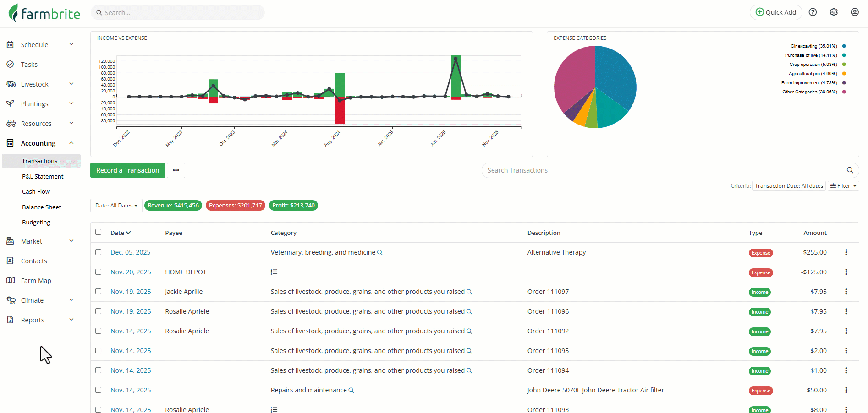Click the Farmbrite logo
The image size is (868, 413).
[44, 13]
